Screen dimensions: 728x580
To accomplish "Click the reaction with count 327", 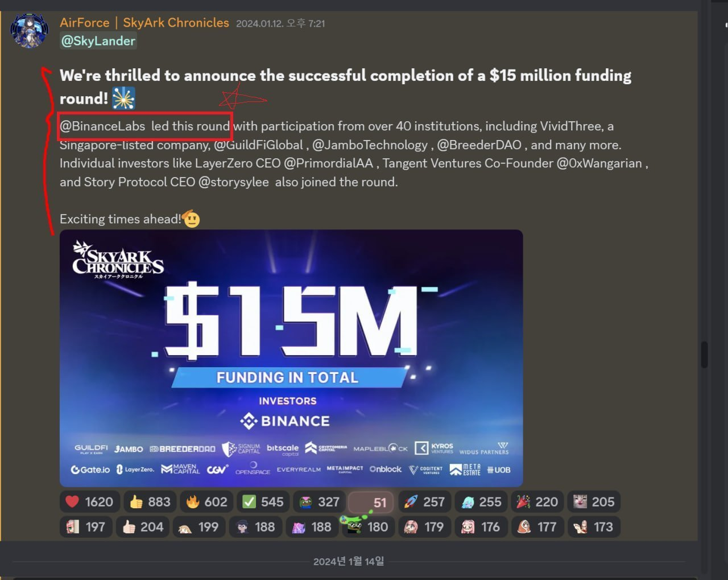I will click(x=319, y=501).
